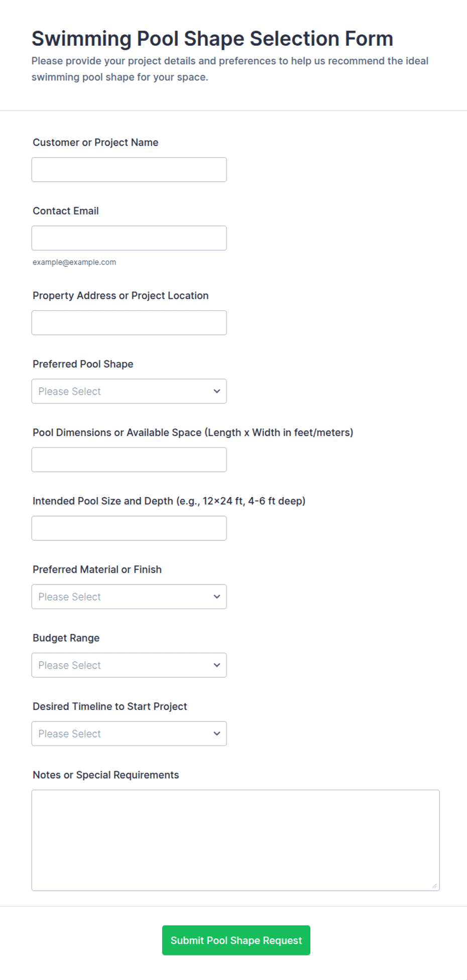Image resolution: width=467 pixels, height=980 pixels.
Task: Click the Budget Range label text
Action: [x=66, y=638]
